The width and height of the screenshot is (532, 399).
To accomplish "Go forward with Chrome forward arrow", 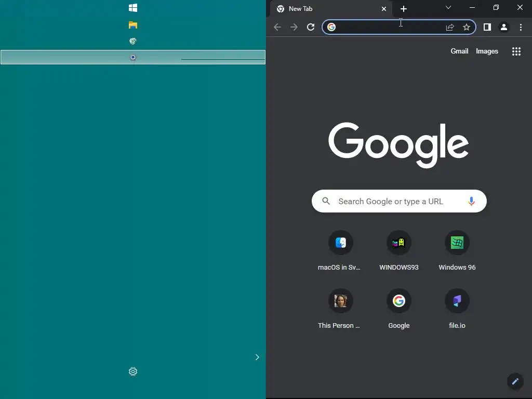I will pos(294,27).
